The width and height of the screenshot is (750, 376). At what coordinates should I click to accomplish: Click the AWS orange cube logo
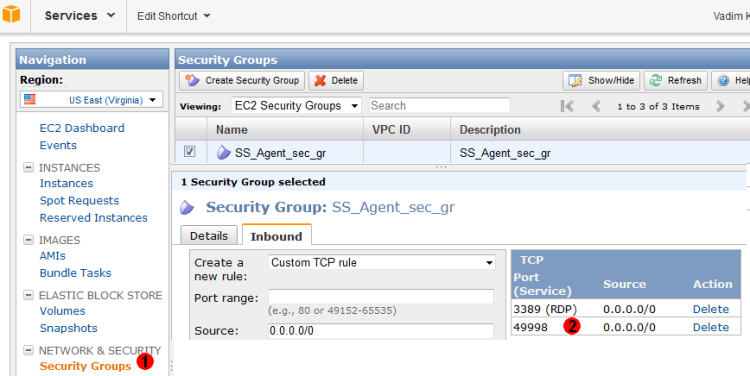pos(11,15)
